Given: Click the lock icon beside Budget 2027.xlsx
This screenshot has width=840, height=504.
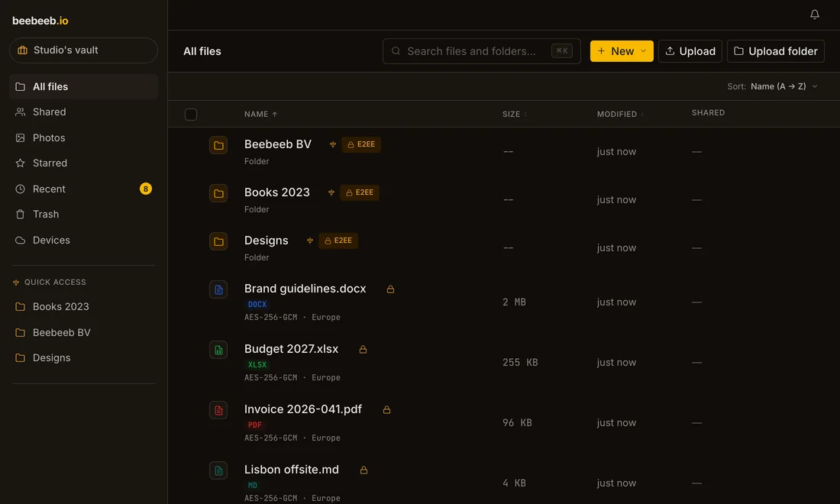Looking at the screenshot, I should click(363, 350).
